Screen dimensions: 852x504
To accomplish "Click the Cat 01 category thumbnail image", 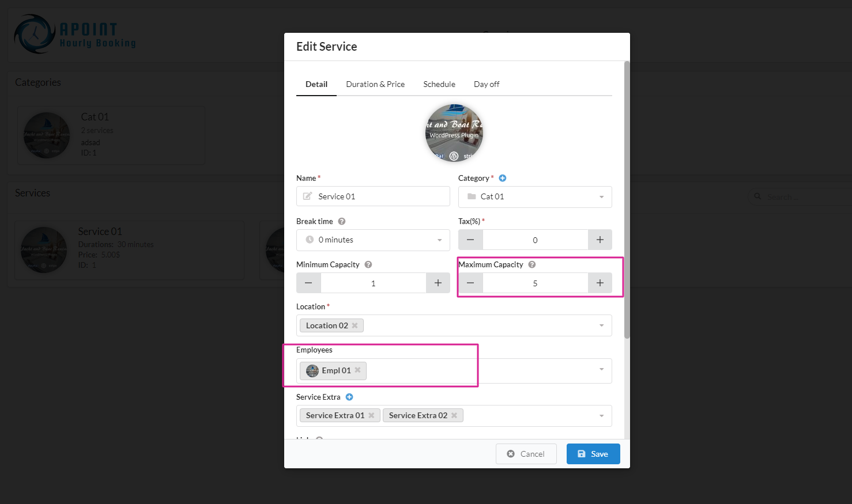I will pos(47,135).
